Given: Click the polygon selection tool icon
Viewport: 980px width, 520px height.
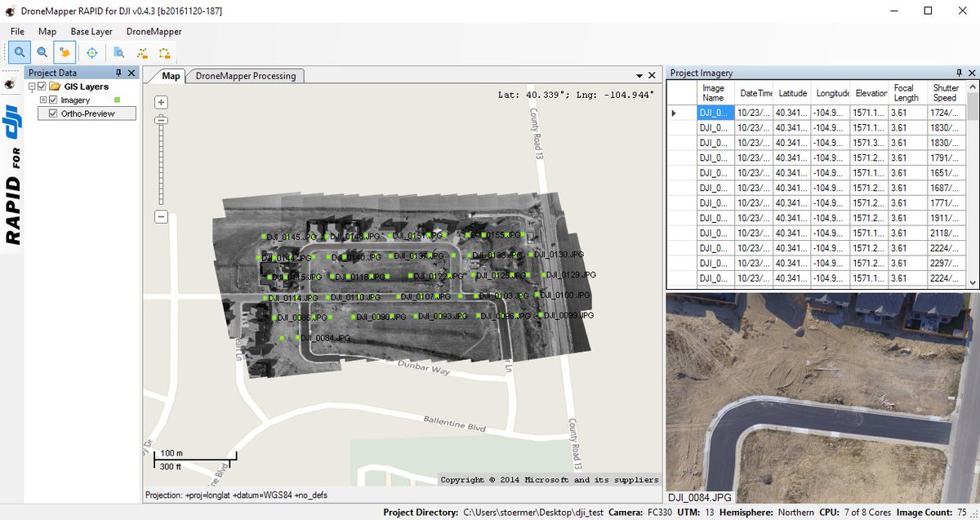Looking at the screenshot, I should tap(163, 54).
